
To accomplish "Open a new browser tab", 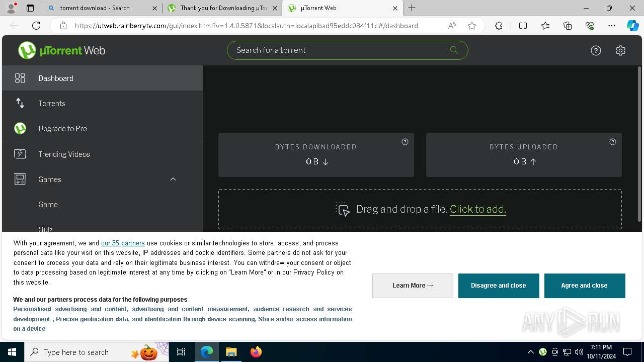I will 412,8.
